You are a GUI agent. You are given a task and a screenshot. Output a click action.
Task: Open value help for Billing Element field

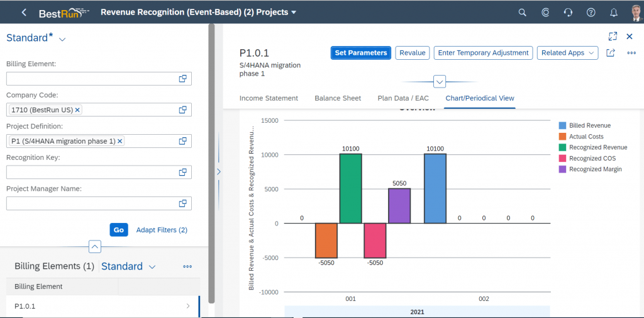tap(183, 79)
